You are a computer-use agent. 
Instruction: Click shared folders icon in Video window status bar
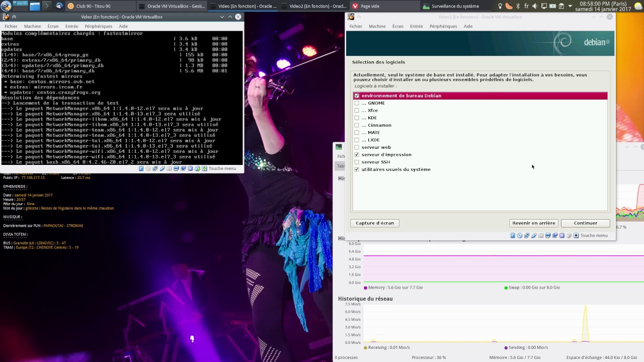pos(169,168)
